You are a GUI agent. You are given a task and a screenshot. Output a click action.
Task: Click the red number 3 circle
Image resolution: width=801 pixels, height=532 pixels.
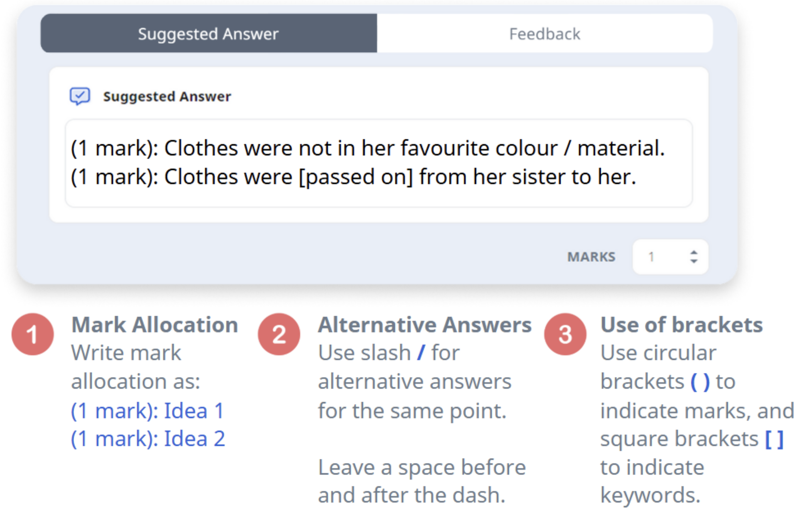(565, 334)
